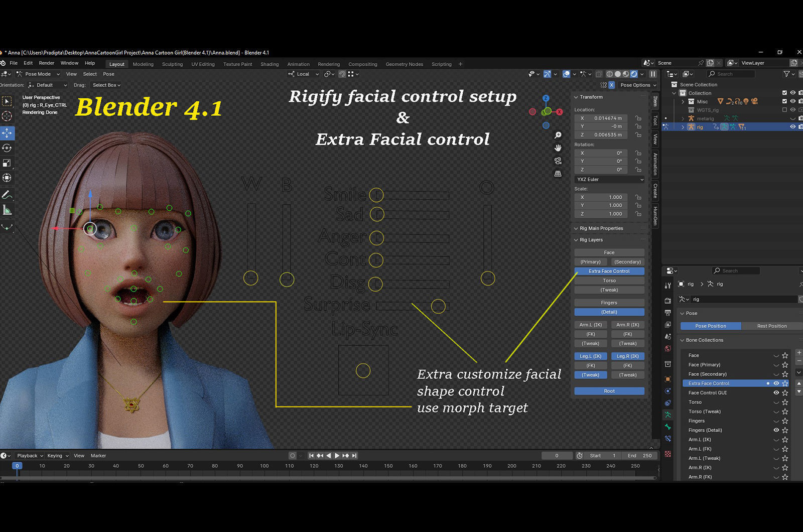803x532 pixels.
Task: Click the Rest Position button
Action: [x=771, y=326]
